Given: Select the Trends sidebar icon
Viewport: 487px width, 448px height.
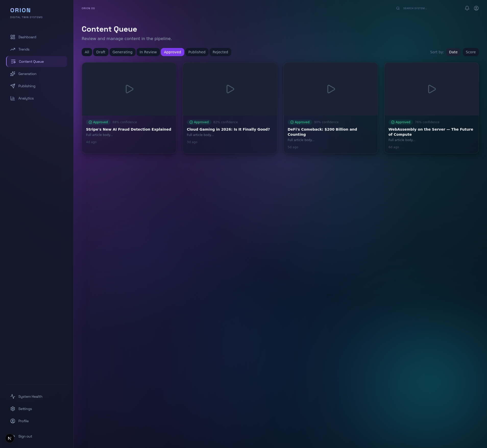Looking at the screenshot, I should [13, 49].
